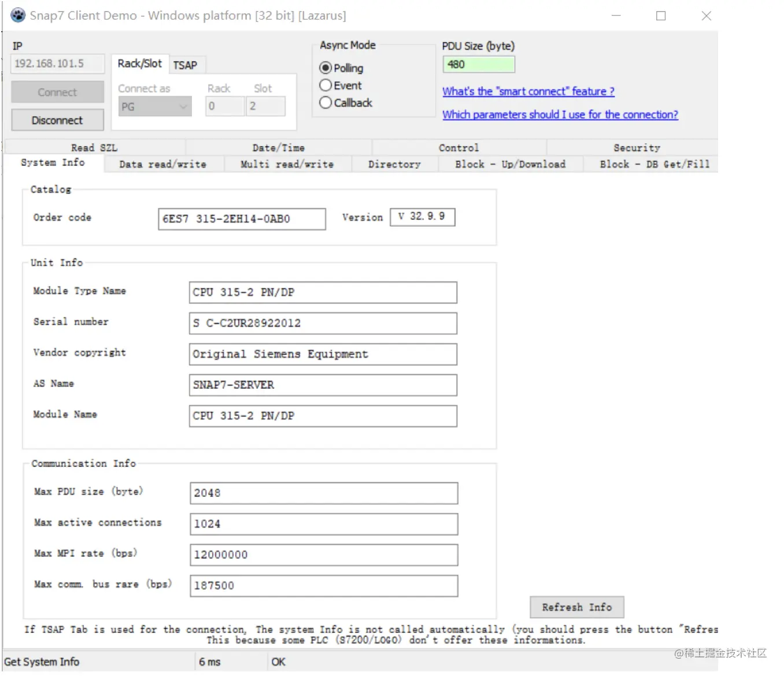784x676 pixels.
Task: Click the Max PDU size field
Action: click(x=324, y=493)
